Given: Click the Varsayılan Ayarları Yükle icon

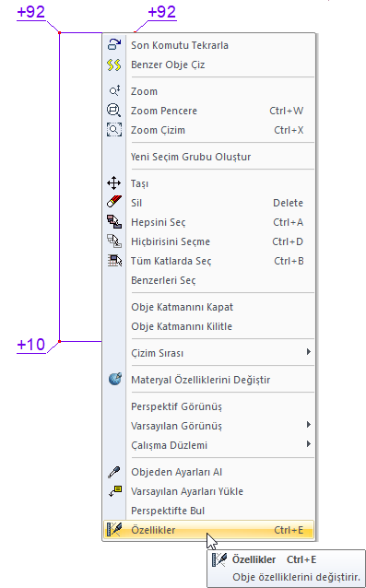Looking at the screenshot, I should [115, 491].
